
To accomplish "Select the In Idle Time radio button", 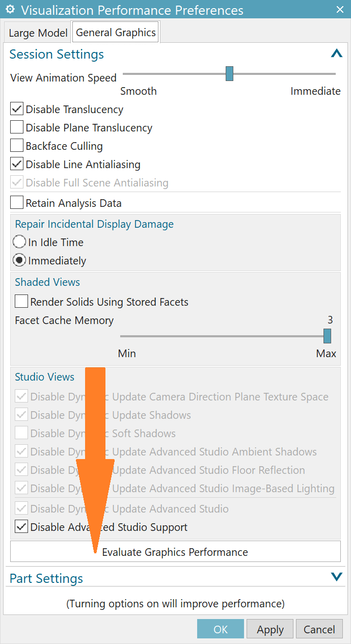I will (19, 243).
